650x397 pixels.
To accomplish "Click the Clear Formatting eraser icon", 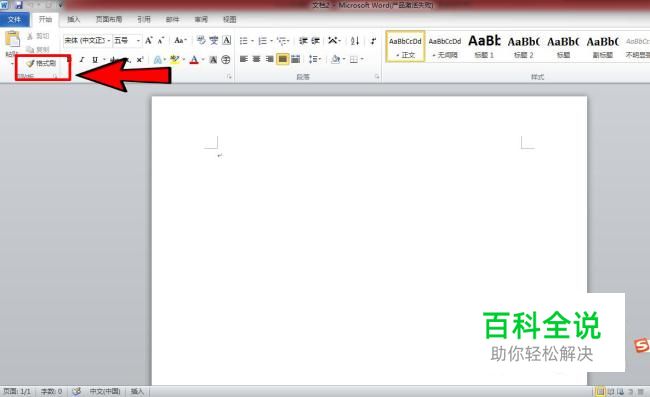I will pyautogui.click(x=201, y=40).
